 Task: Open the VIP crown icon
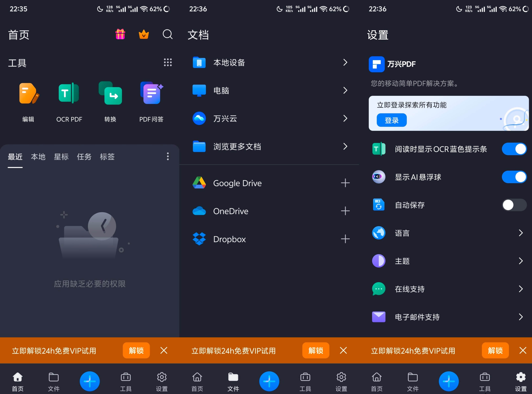pyautogui.click(x=144, y=34)
